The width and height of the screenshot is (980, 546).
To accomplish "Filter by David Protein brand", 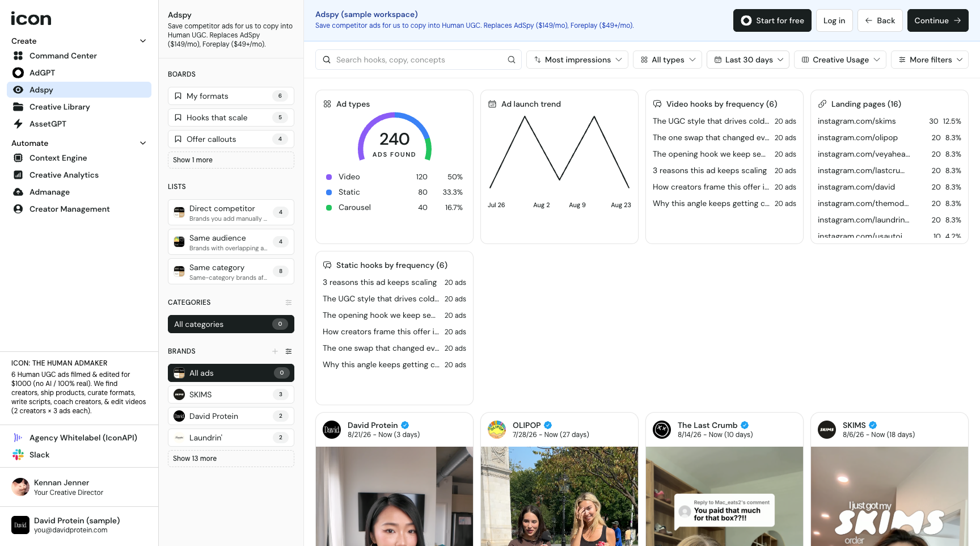I will 231,416.
